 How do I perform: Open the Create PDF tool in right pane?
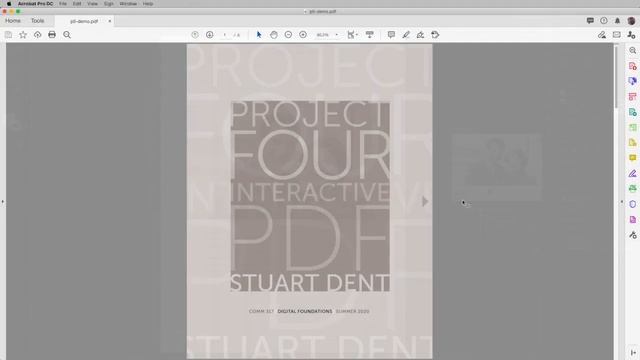[633, 66]
